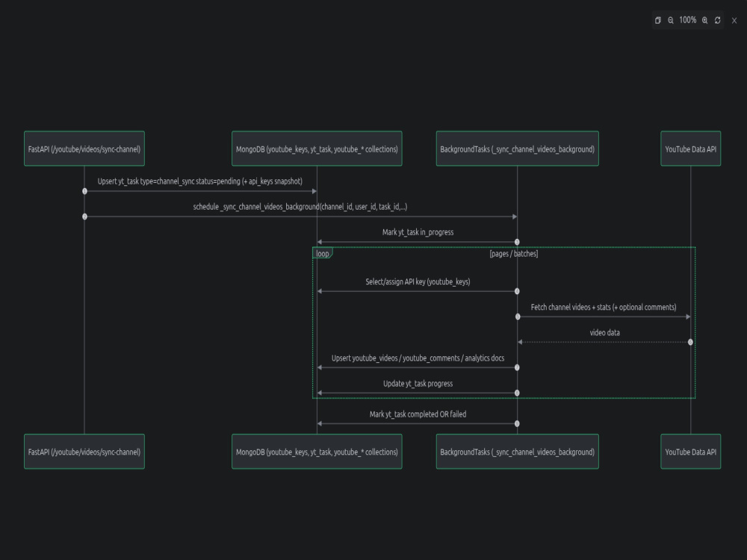Zoom in the diagram view
Screen dimensions: 747x560
pyautogui.click(x=704, y=20)
